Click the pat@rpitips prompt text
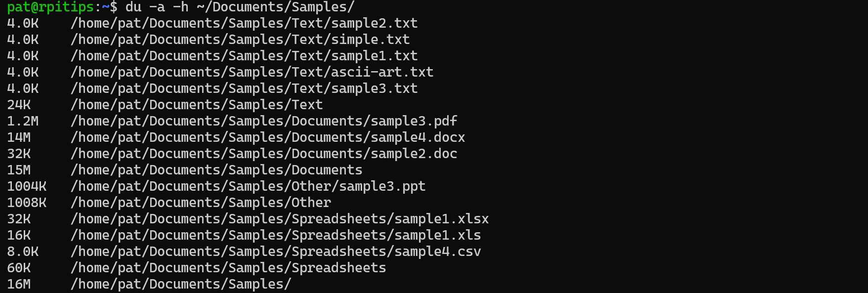868x293 pixels. [x=50, y=7]
